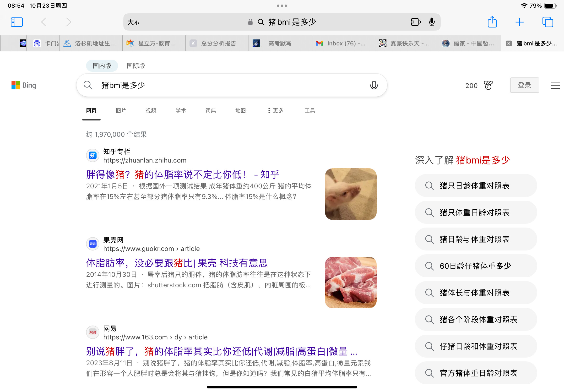Open the 工具 search tools
The image size is (564, 392).
click(x=310, y=110)
